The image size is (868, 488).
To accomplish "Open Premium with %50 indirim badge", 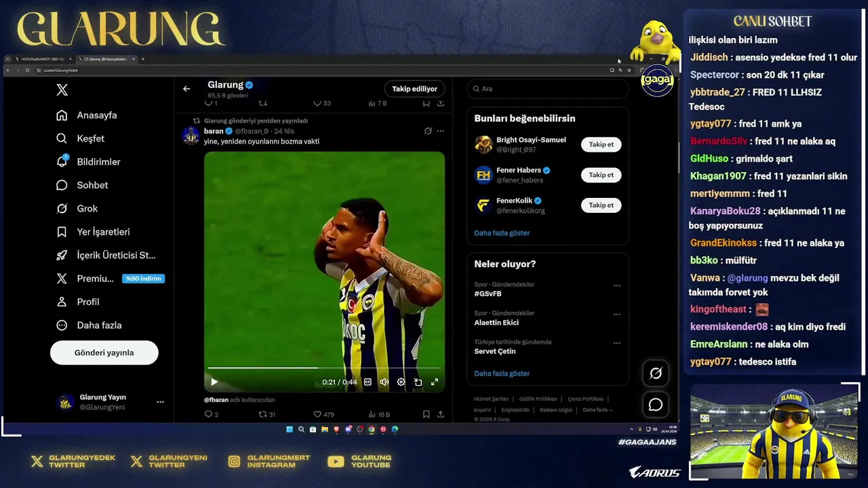I will [110, 279].
